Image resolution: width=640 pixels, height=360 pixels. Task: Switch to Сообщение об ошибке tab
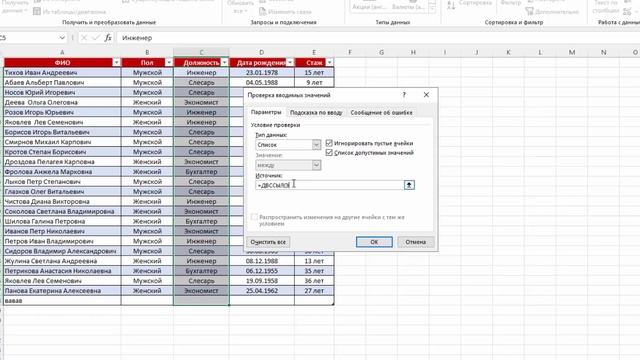click(x=381, y=112)
